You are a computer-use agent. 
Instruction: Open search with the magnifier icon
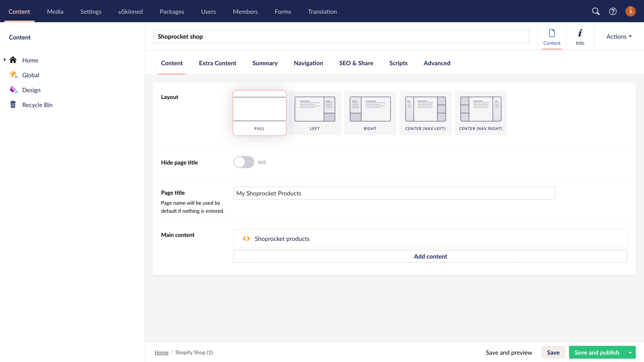[596, 11]
